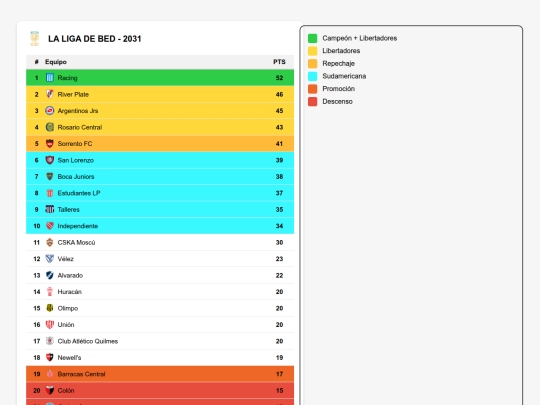This screenshot has width=540, height=405.
Task: Click Sorrento FC's 41 points value
Action: [279, 144]
